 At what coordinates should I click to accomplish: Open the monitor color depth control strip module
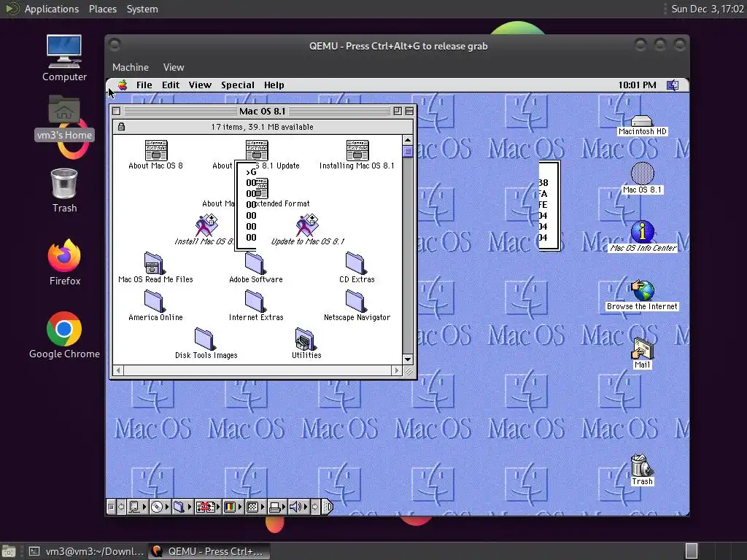[x=233, y=507]
